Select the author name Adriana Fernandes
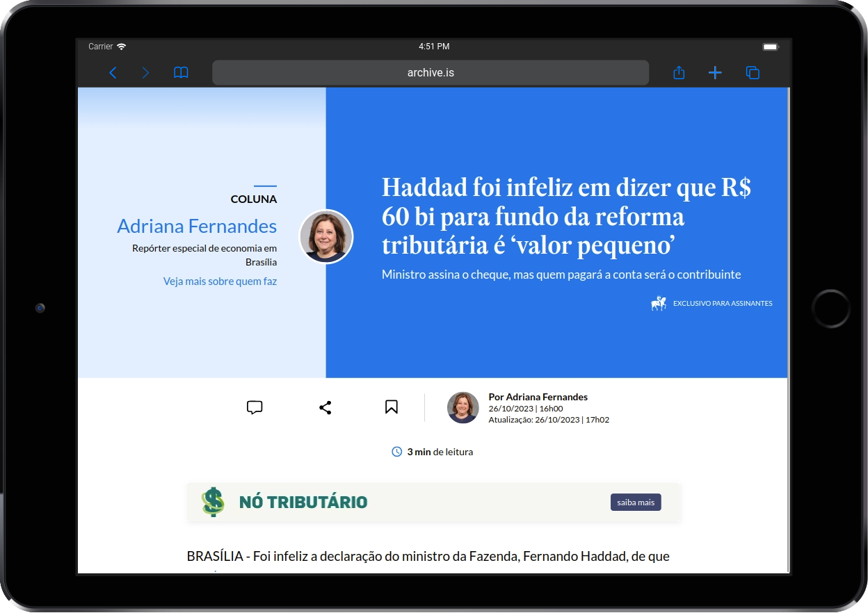The image size is (868, 613). [x=197, y=226]
